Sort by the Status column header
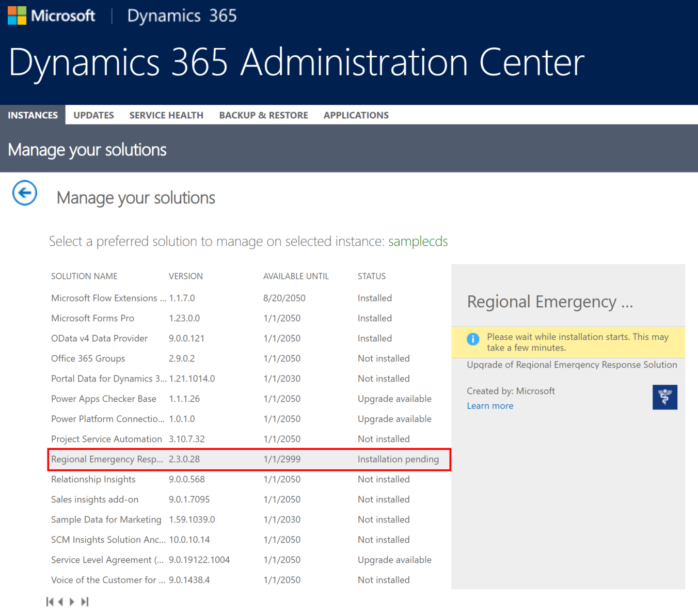This screenshot has height=616, width=698. pos(372,276)
